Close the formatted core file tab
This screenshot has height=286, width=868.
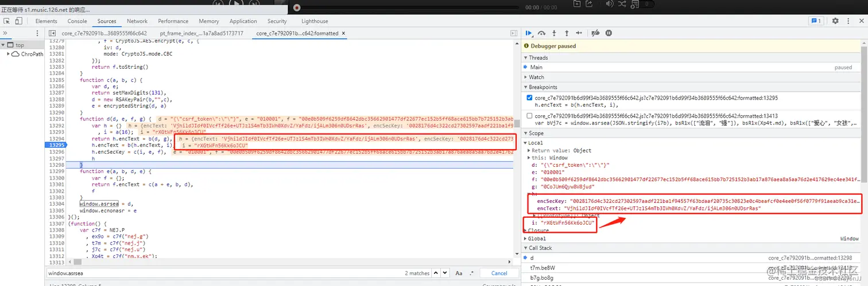pos(344,33)
